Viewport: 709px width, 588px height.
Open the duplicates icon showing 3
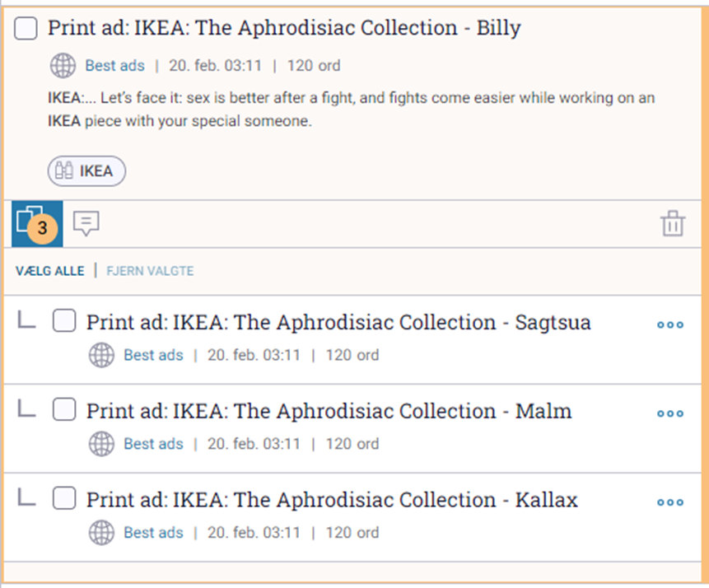[37, 224]
